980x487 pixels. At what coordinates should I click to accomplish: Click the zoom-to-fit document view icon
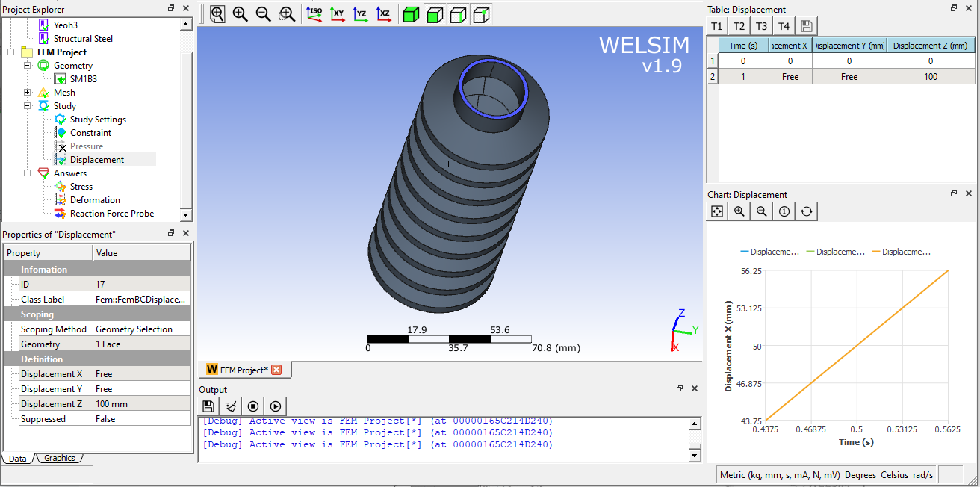coord(217,14)
